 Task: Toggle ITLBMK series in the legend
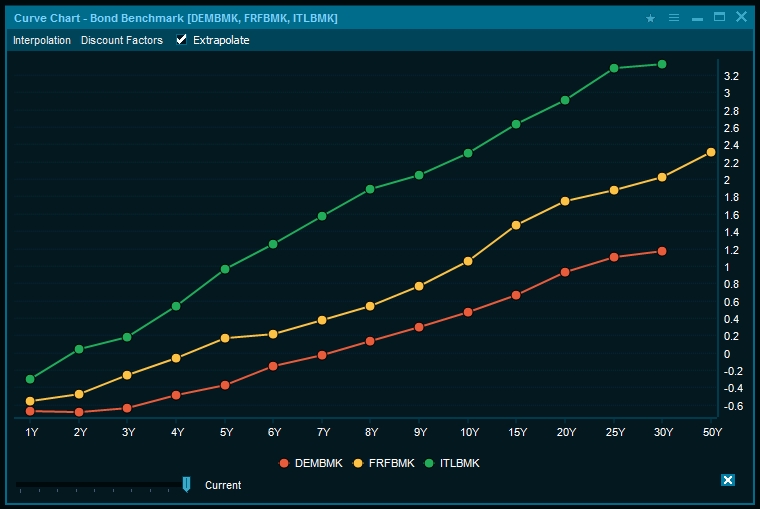(454, 463)
